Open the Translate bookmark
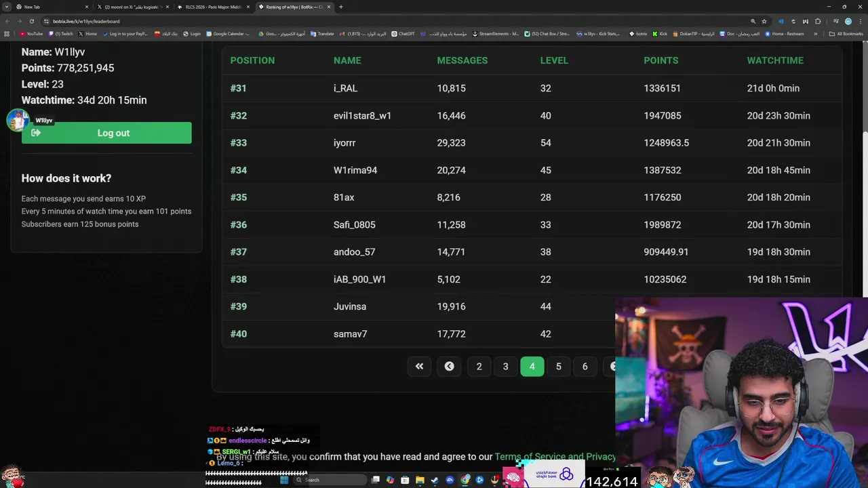 click(322, 33)
